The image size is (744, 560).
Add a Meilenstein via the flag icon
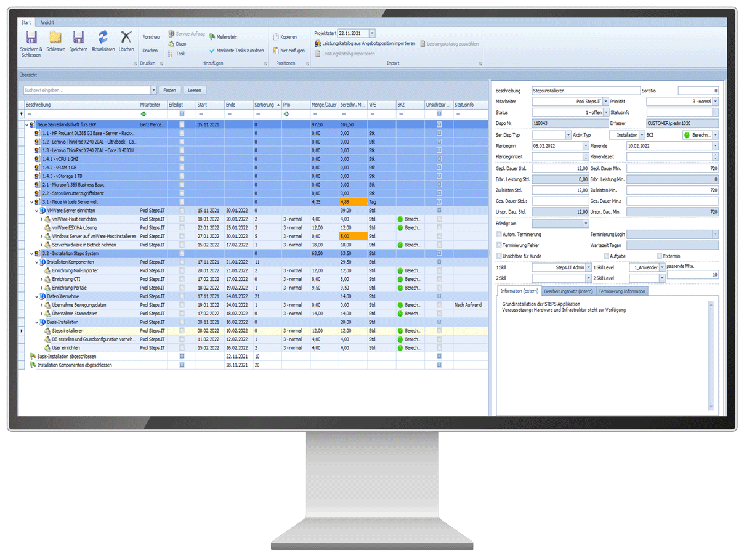212,37
